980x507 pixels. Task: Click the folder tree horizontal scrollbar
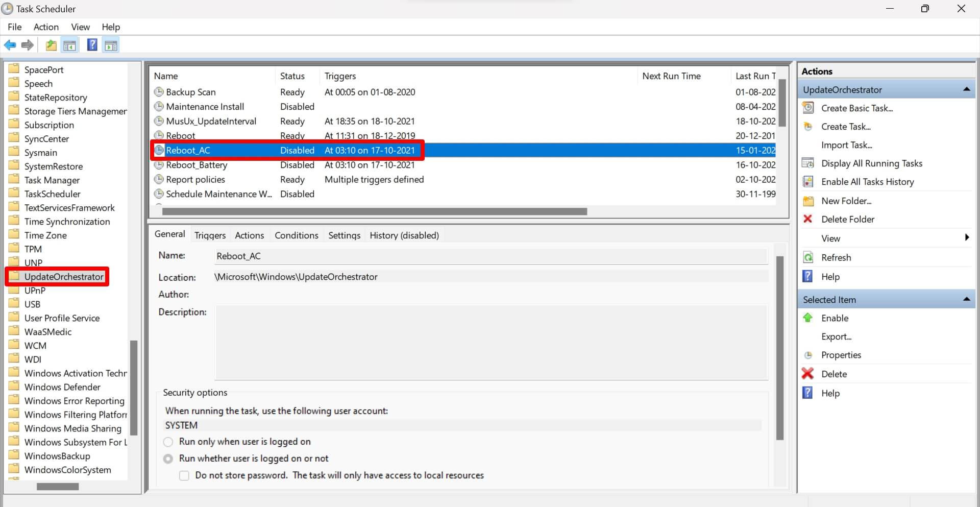pyautogui.click(x=58, y=487)
